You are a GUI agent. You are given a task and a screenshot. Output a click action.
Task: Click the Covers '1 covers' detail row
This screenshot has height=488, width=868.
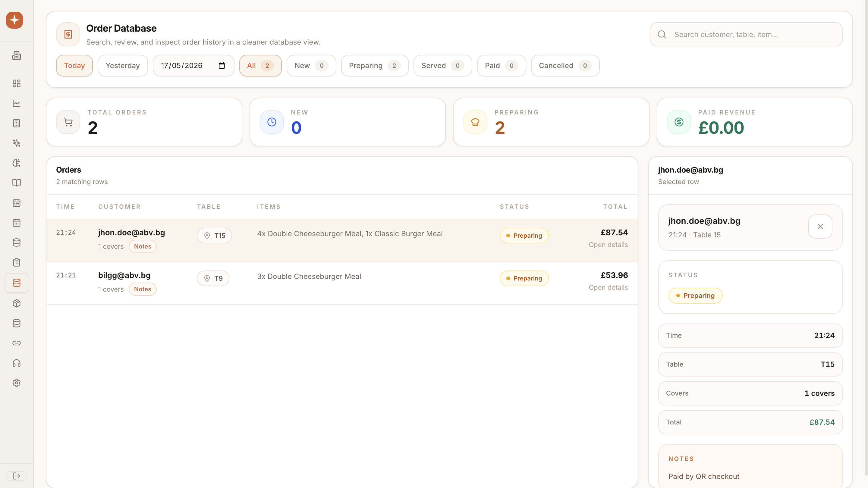pos(750,393)
